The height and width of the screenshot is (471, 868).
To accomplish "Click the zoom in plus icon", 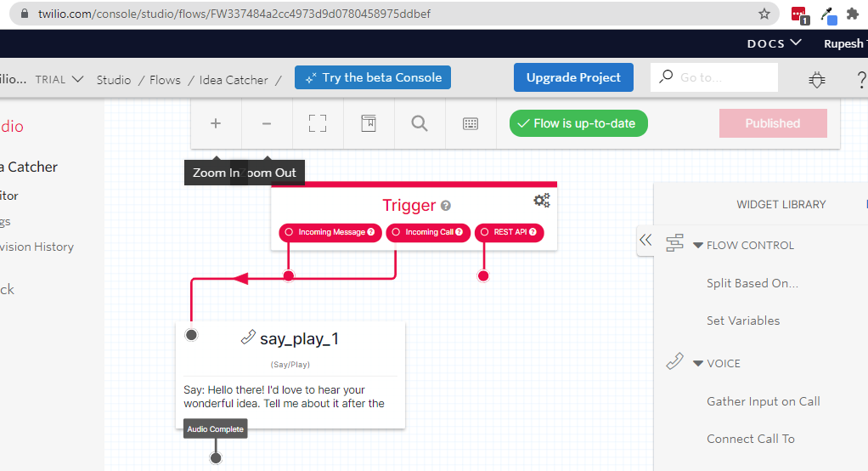I will point(216,123).
